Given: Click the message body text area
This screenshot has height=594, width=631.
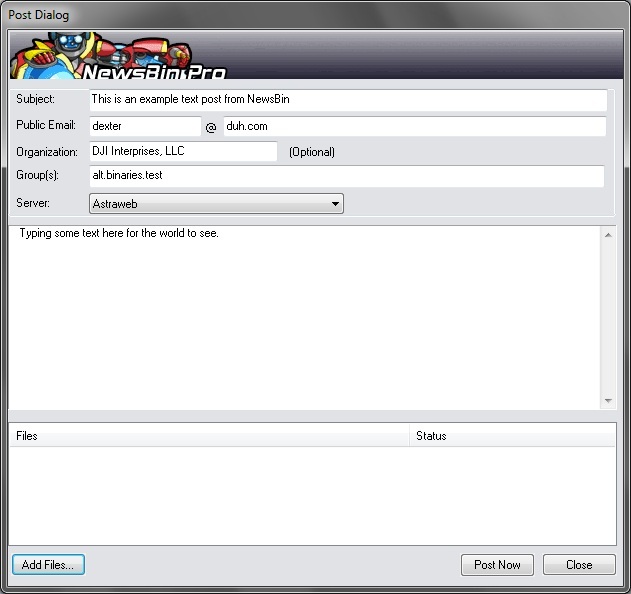Looking at the screenshot, I should pos(304,318).
